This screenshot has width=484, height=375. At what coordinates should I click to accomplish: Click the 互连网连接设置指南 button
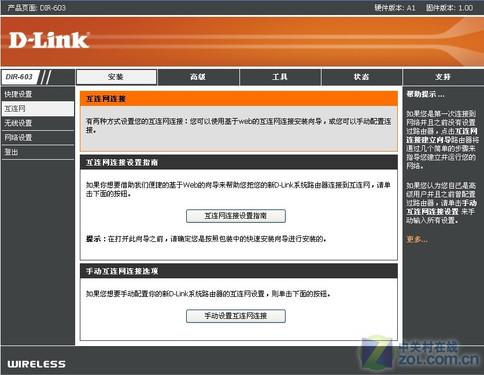236,216
